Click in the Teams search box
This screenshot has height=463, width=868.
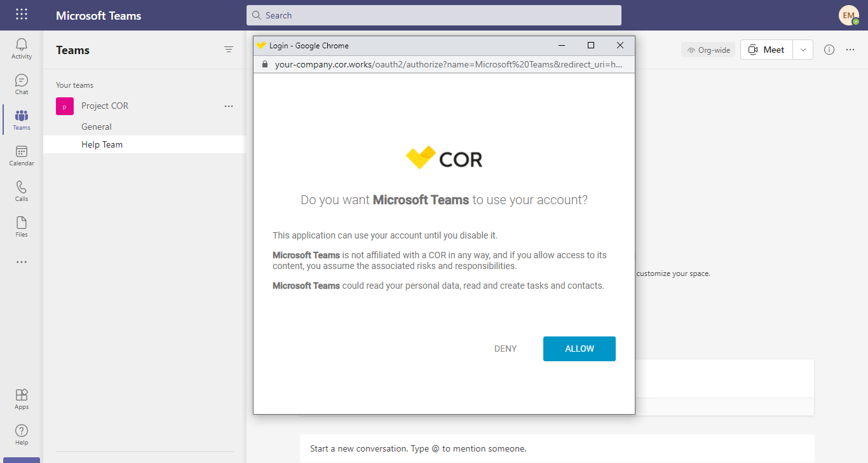pyautogui.click(x=434, y=15)
